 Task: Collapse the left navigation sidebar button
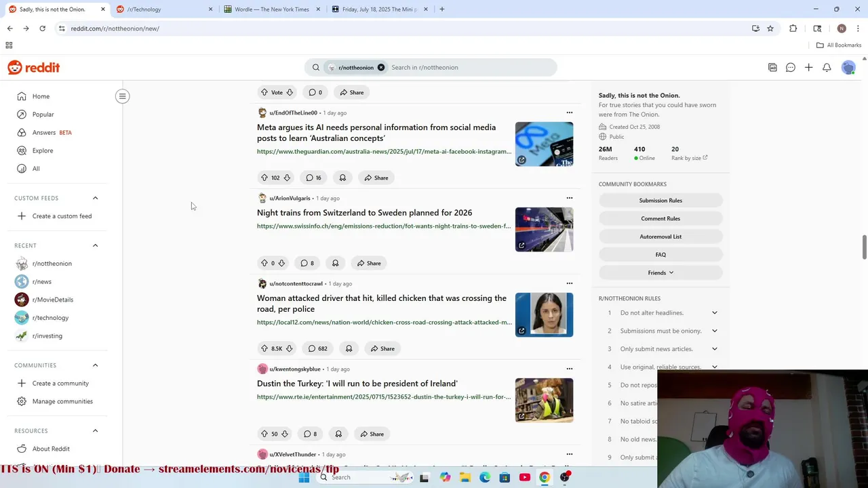pyautogui.click(x=123, y=96)
